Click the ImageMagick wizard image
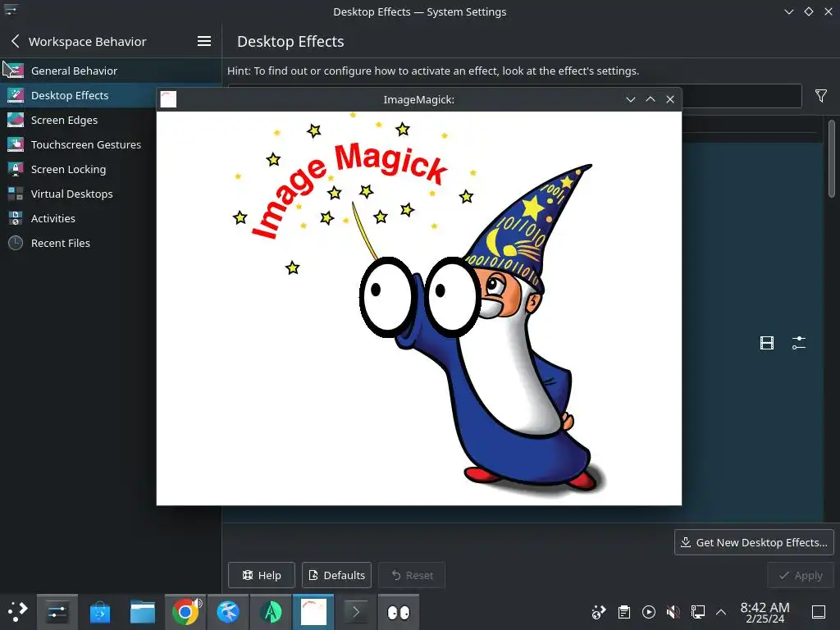840x630 pixels. [419, 308]
